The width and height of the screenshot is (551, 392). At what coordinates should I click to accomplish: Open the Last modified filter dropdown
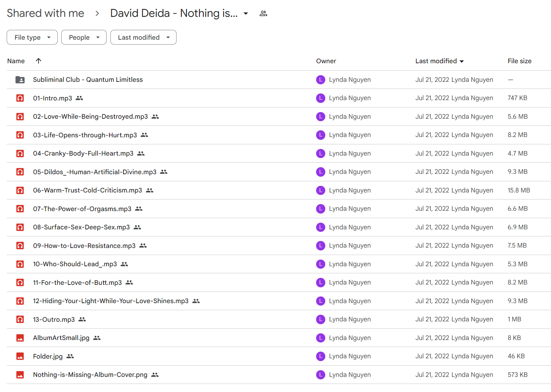point(143,37)
